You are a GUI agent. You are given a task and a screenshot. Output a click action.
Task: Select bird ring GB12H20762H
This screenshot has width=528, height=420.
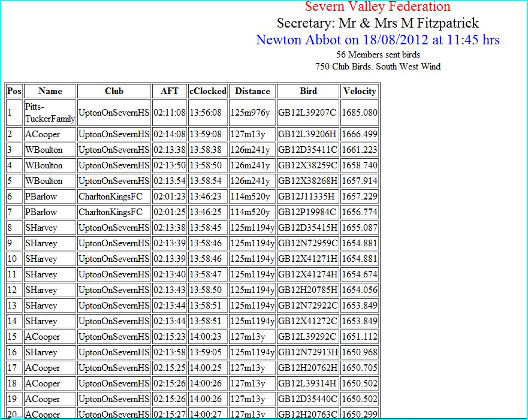point(308,368)
